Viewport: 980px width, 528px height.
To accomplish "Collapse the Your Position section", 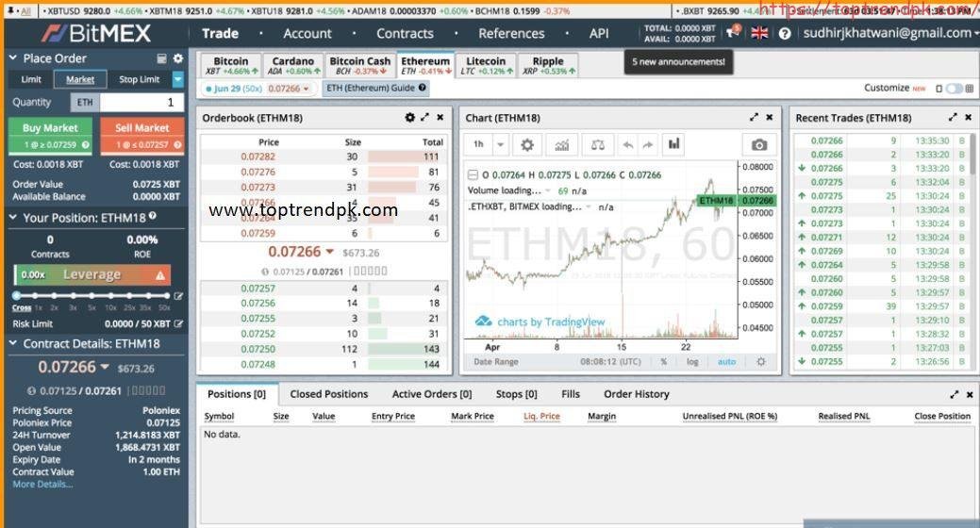I will click(12, 218).
